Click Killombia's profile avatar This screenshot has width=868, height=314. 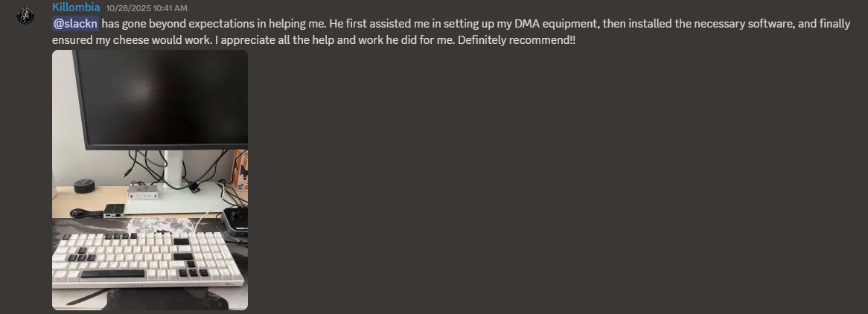[26, 15]
